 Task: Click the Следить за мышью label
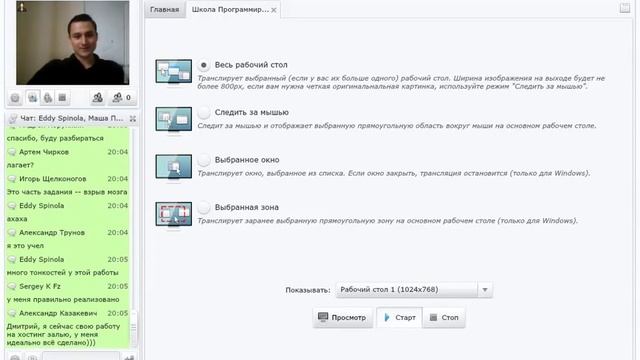(251, 112)
